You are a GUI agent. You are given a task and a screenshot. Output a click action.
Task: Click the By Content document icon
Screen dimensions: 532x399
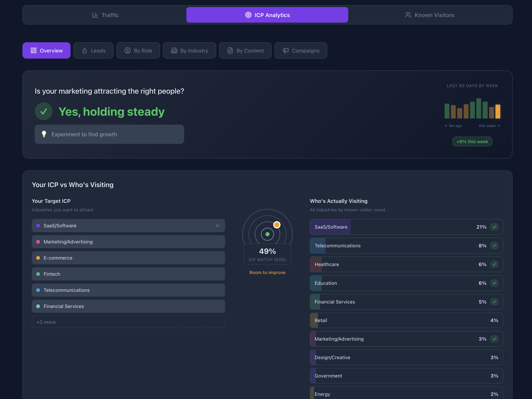tap(230, 51)
